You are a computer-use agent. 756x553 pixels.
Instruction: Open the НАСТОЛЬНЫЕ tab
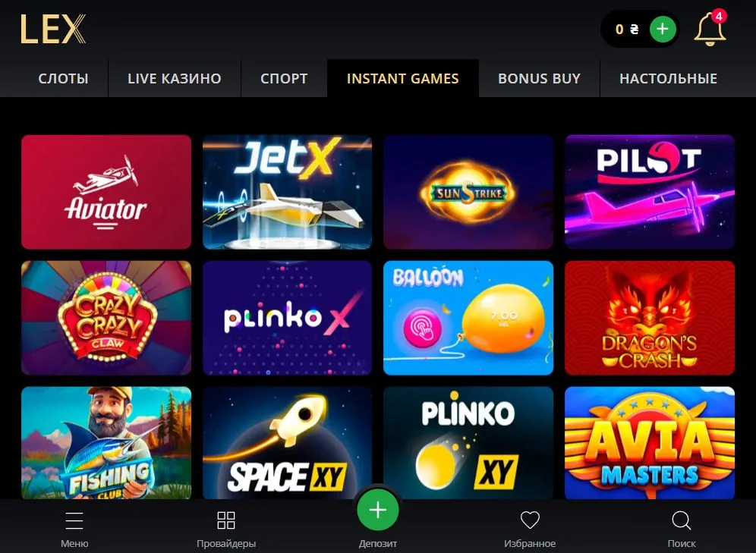click(x=668, y=78)
